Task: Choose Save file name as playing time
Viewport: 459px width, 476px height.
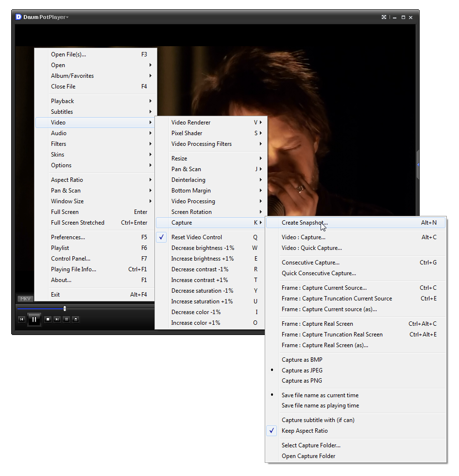Action: pyautogui.click(x=320, y=405)
